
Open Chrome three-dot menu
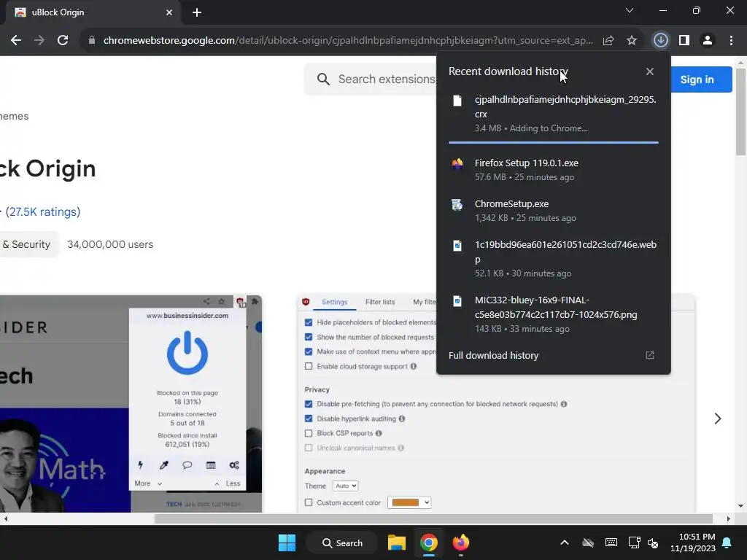coord(731,41)
